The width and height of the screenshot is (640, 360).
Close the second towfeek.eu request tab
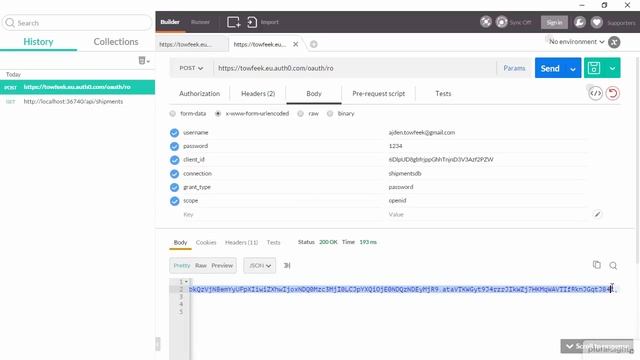coord(296,44)
